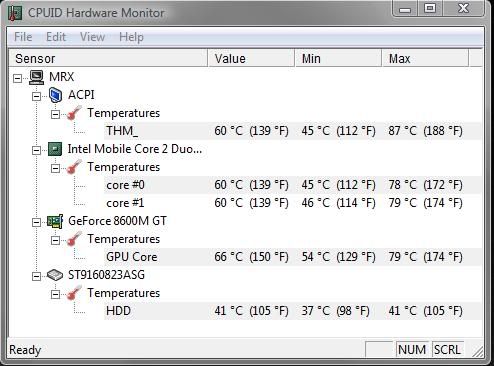Select the core #1 sensor row
494x366 pixels.
coord(293,203)
